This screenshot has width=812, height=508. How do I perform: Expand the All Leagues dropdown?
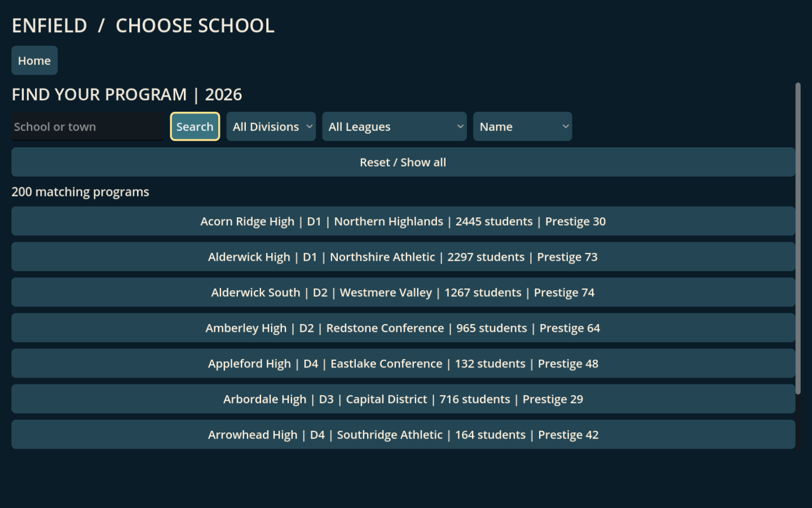pos(394,126)
